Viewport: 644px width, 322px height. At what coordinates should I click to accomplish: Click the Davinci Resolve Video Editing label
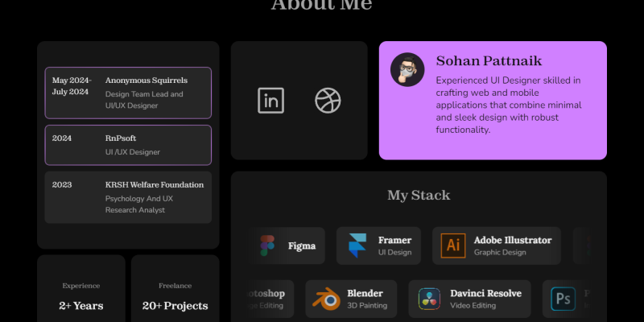pyautogui.click(x=473, y=306)
